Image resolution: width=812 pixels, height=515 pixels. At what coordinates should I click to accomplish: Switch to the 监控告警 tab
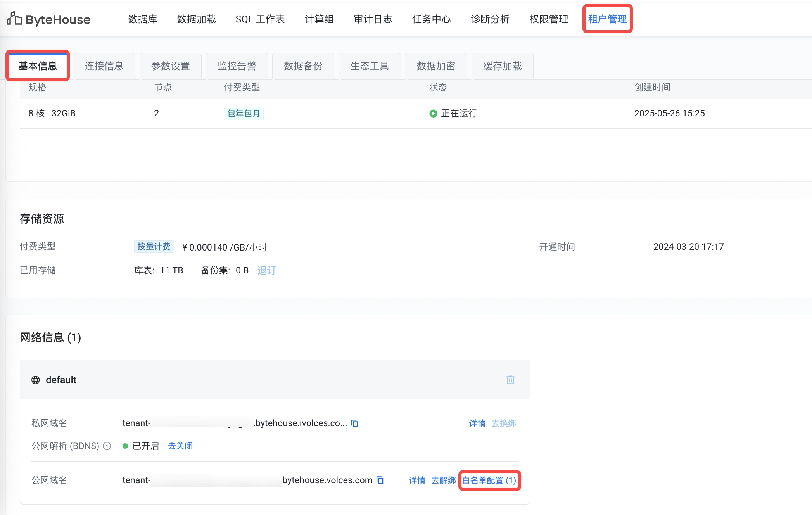tap(237, 66)
